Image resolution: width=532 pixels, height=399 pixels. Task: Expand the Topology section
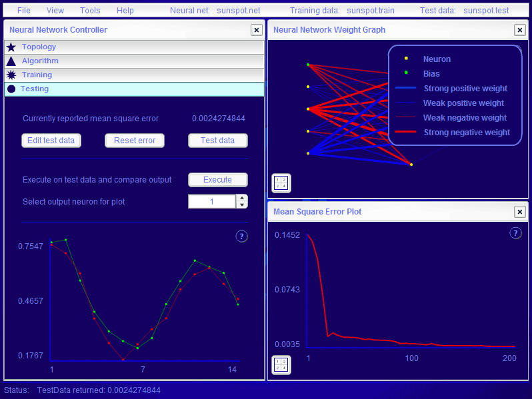[x=133, y=47]
